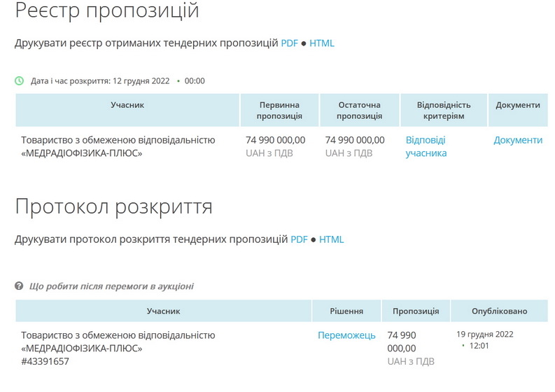Click the 'Реєстр пропозицій' heading
Screen dimensions: 555x392
pyautogui.click(x=107, y=11)
